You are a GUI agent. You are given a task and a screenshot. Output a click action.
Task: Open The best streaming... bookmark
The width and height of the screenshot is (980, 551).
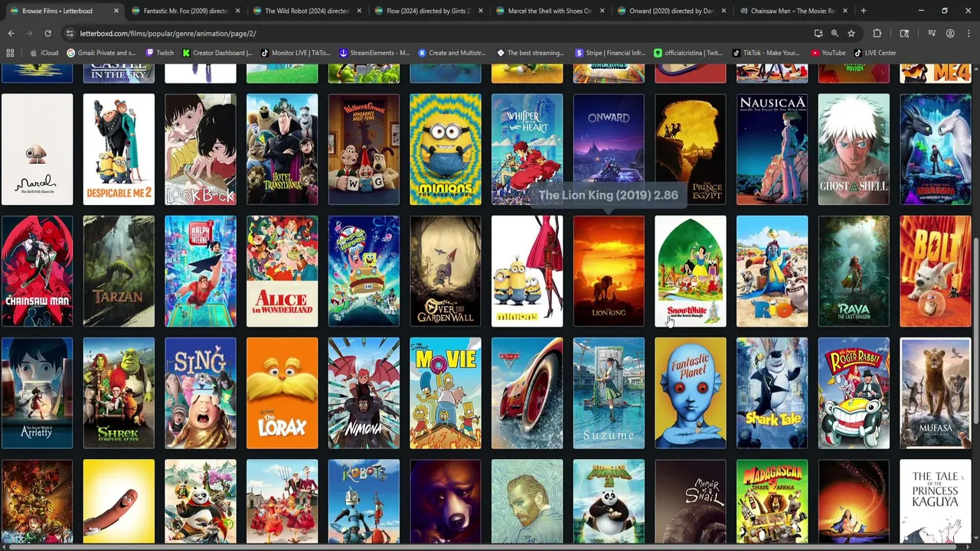pyautogui.click(x=531, y=53)
